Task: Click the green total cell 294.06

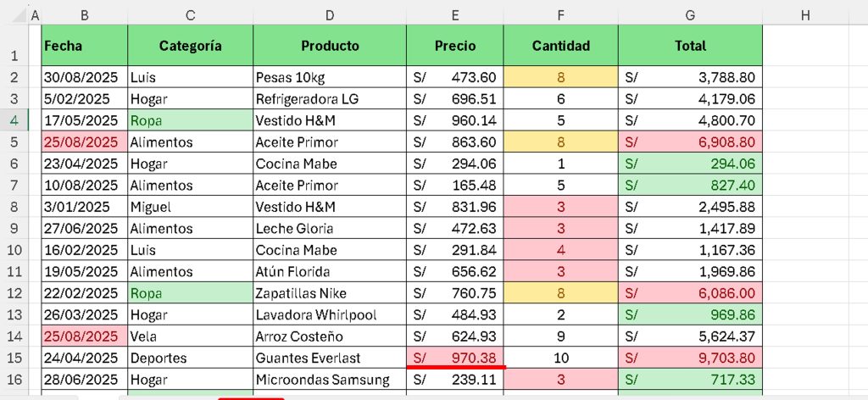Action: click(690, 164)
